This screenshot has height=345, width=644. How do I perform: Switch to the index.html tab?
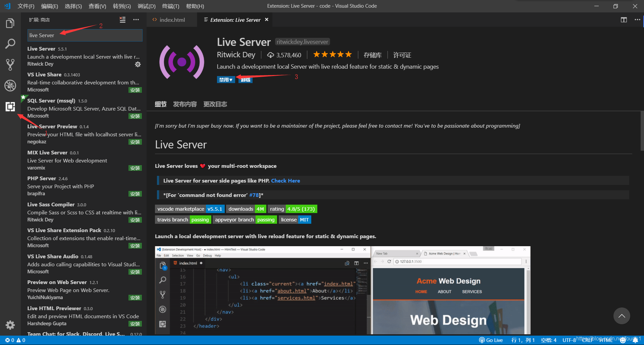pos(172,20)
